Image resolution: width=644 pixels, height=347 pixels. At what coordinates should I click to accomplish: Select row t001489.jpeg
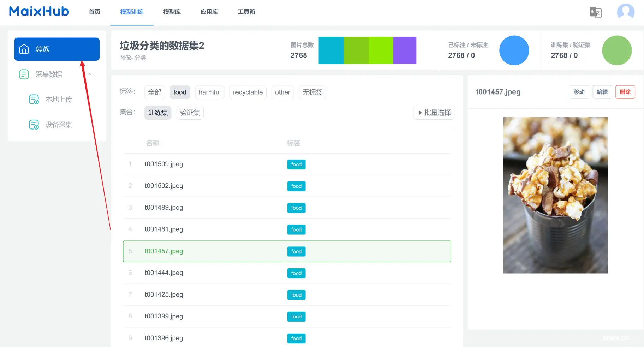287,208
